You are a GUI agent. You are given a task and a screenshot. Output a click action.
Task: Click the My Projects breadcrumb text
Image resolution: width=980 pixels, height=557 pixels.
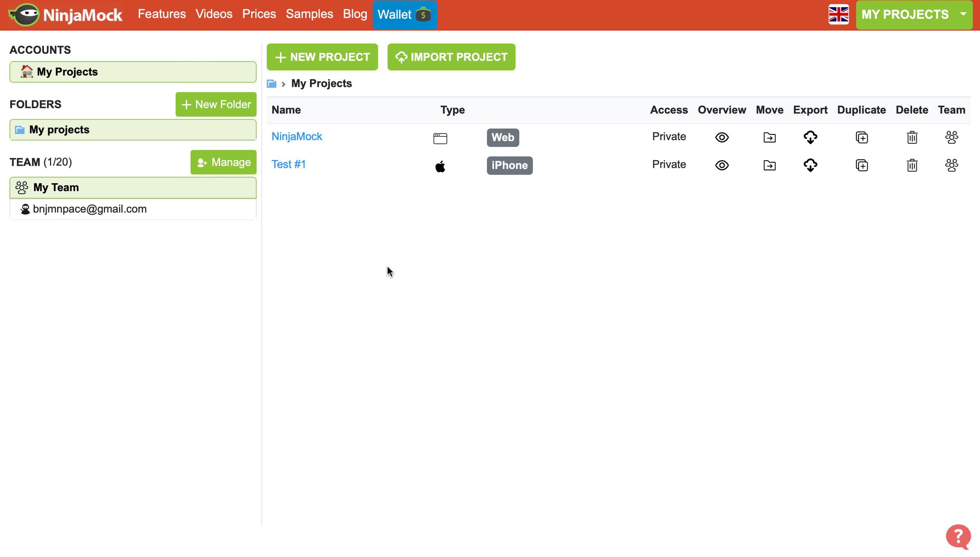click(x=321, y=83)
